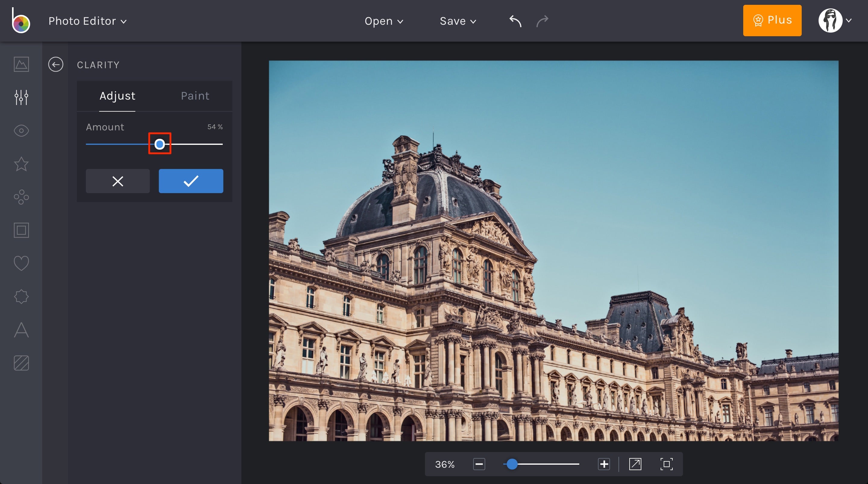Image resolution: width=868 pixels, height=484 pixels.
Task: Expand the Open file dropdown
Action: tap(384, 21)
